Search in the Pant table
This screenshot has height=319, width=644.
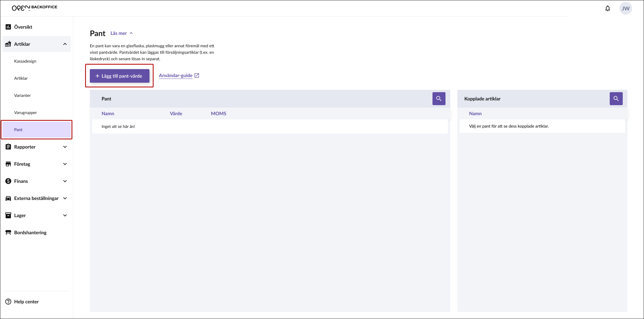pos(439,99)
